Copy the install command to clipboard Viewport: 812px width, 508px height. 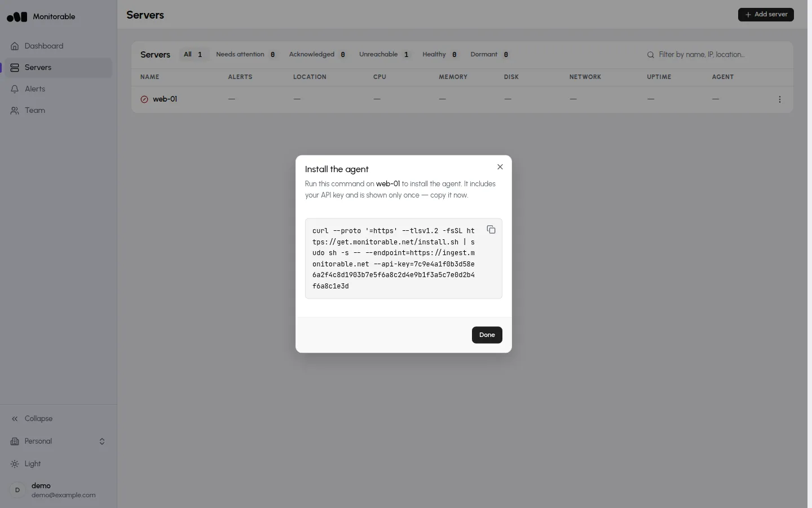point(491,230)
